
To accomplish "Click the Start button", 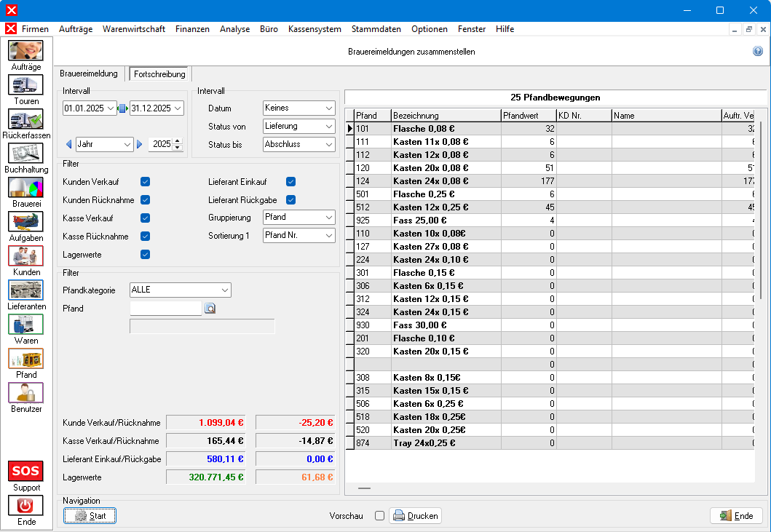I will pos(90,516).
